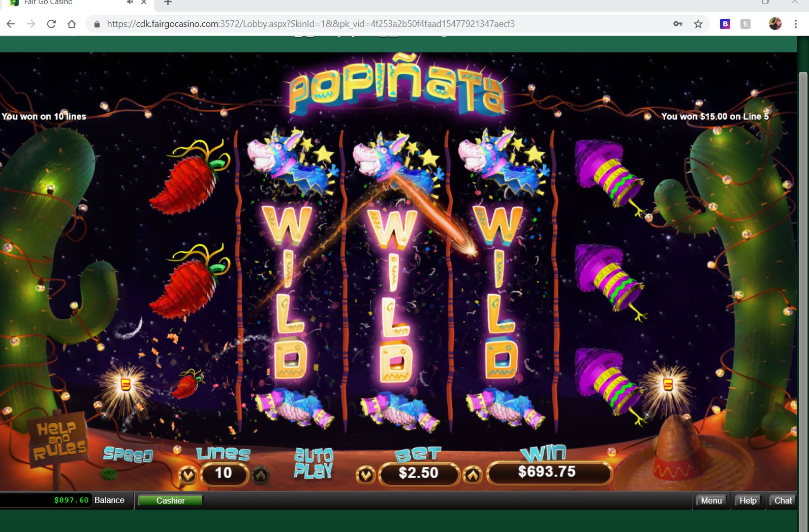Open the saved password key icon
This screenshot has width=809, height=532.
pos(678,24)
